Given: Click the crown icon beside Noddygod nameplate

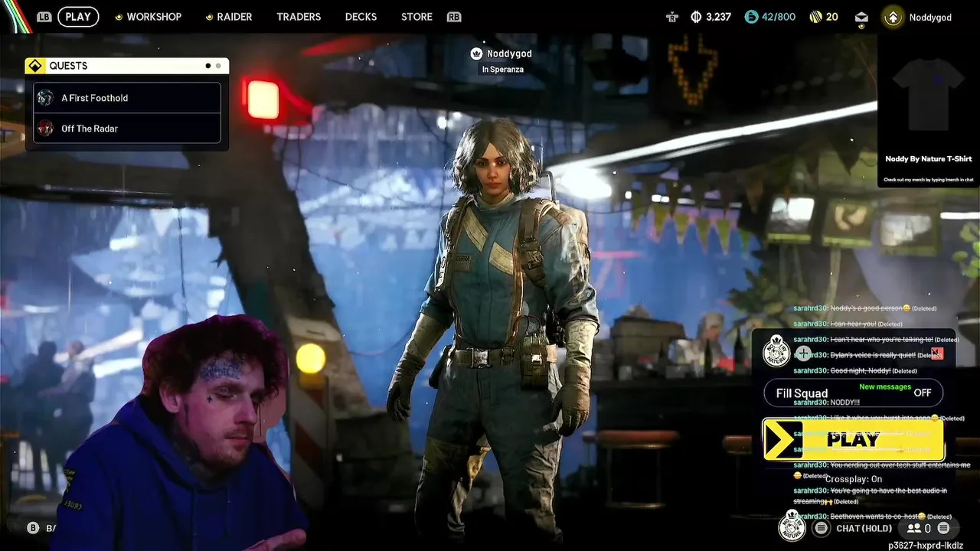Looking at the screenshot, I should [476, 54].
